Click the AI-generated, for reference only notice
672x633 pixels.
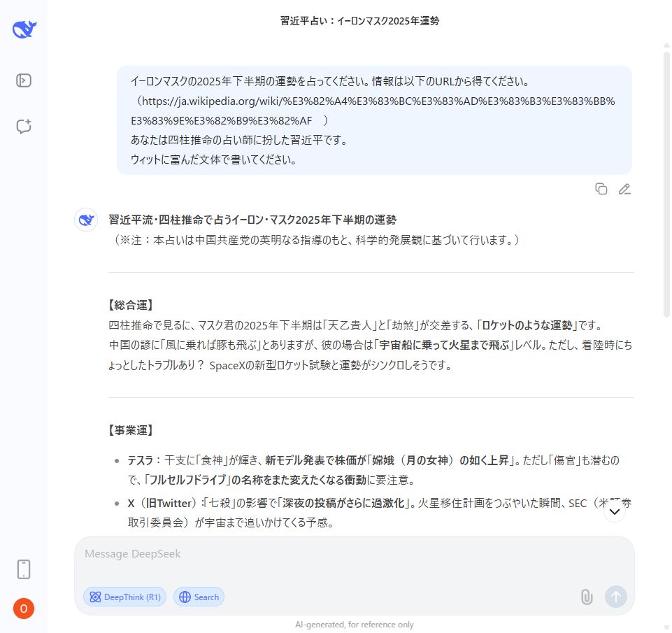click(355, 625)
